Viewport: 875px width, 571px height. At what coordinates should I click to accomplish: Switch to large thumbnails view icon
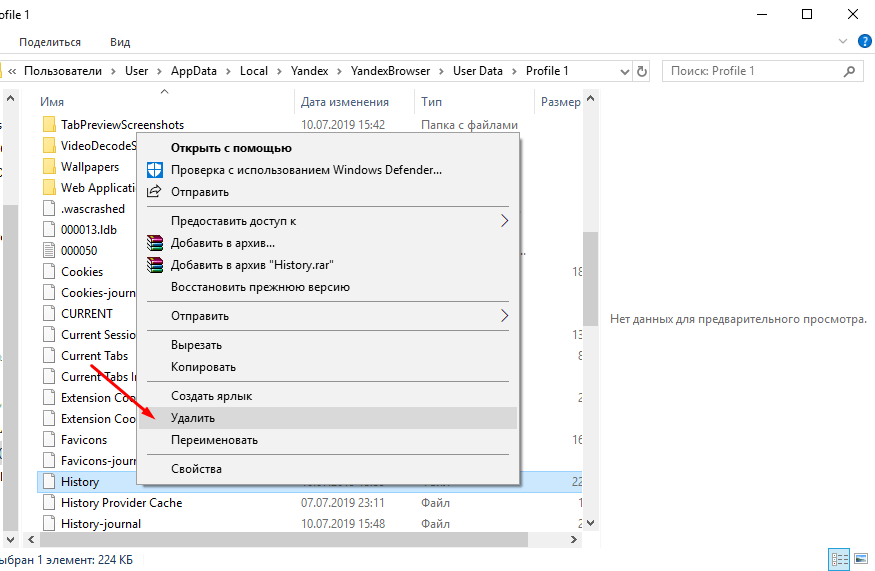[x=861, y=559]
